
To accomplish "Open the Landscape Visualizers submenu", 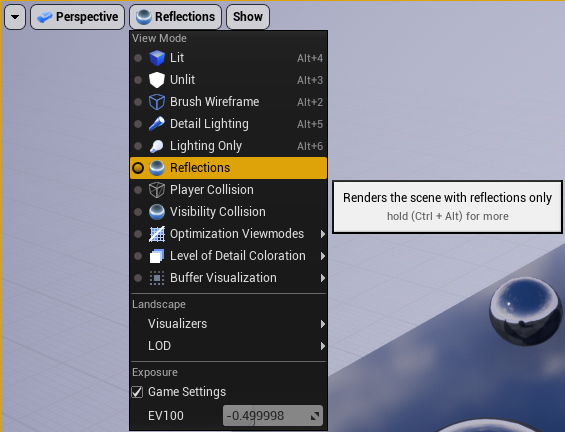I will coord(228,324).
